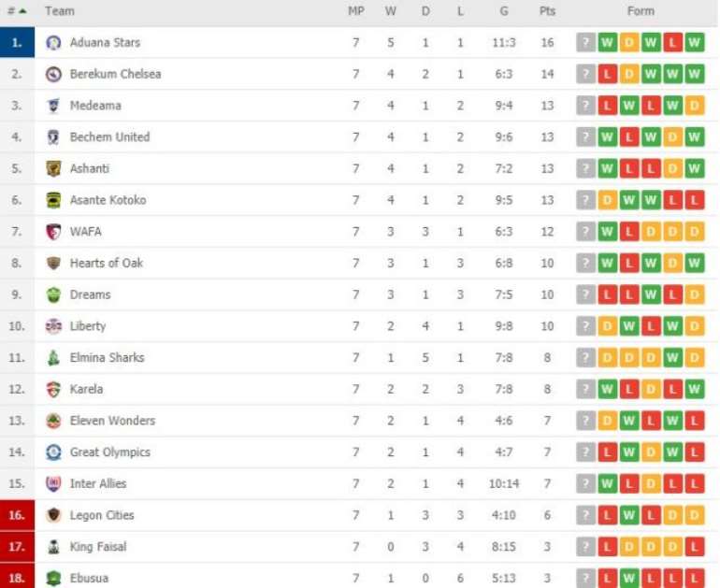Open the Inter Allies team link
The height and width of the screenshot is (588, 720).
(x=98, y=484)
